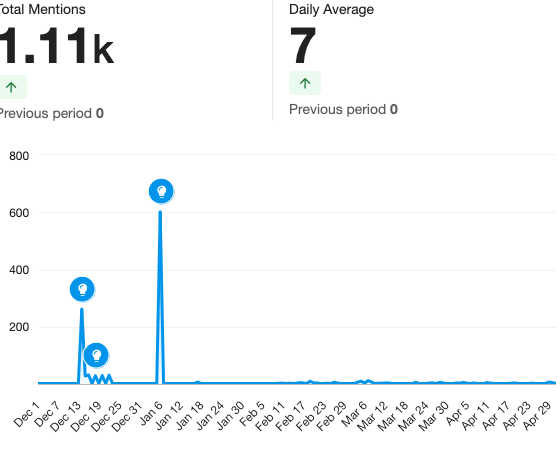Screen dimensions: 560x469
Task: Click the Daily Average heading
Action: 331,9
